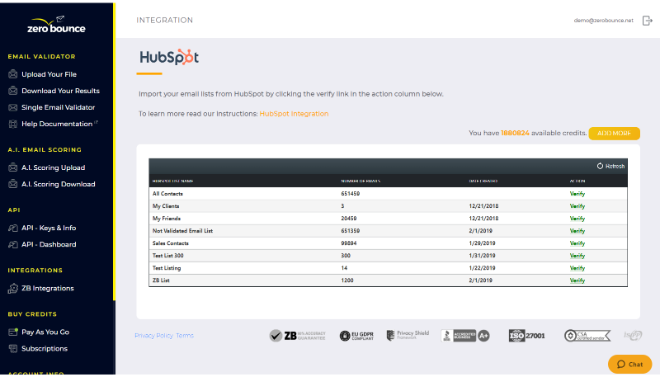Open the Chat support widget
Image resolution: width=660 pixels, height=377 pixels.
pos(630,364)
